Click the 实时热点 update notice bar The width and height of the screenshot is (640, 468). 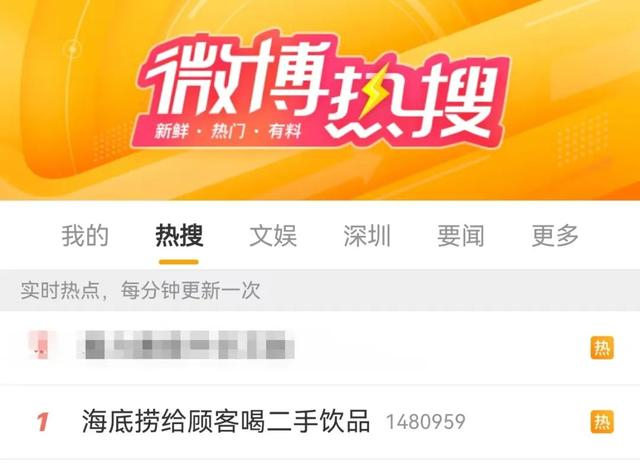coord(320,290)
